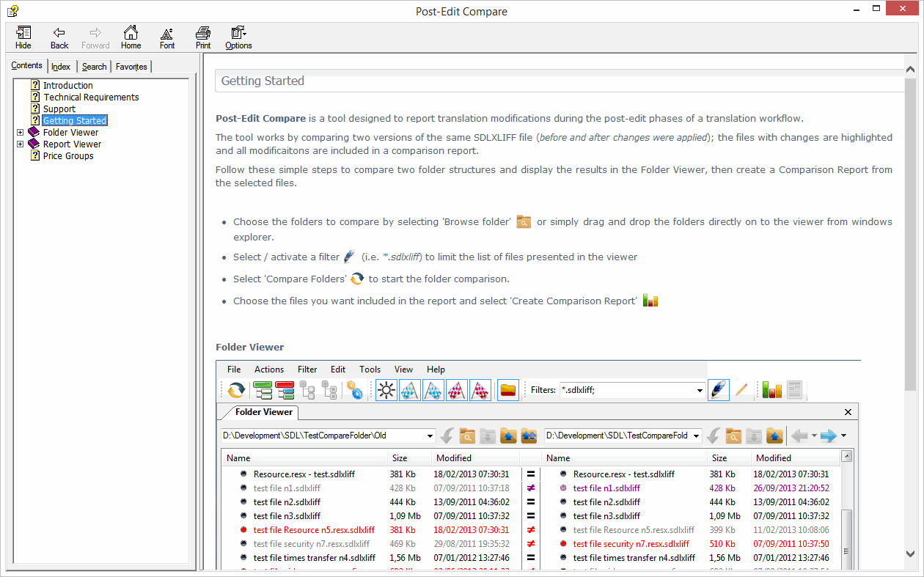Open the Introduction topic

point(67,86)
